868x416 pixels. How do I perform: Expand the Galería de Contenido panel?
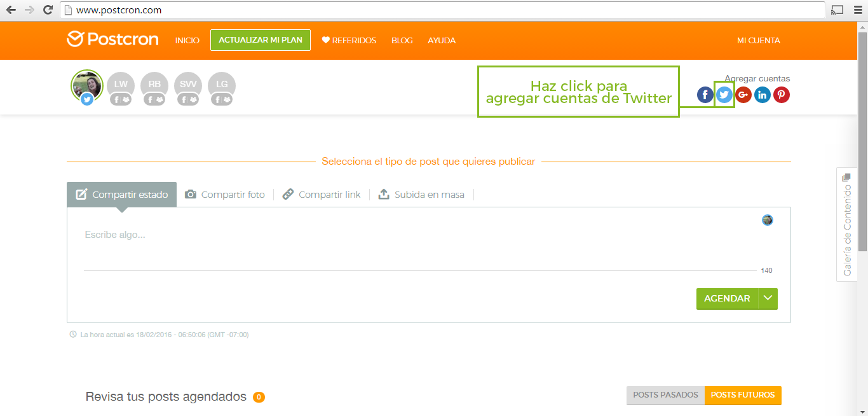(846, 225)
